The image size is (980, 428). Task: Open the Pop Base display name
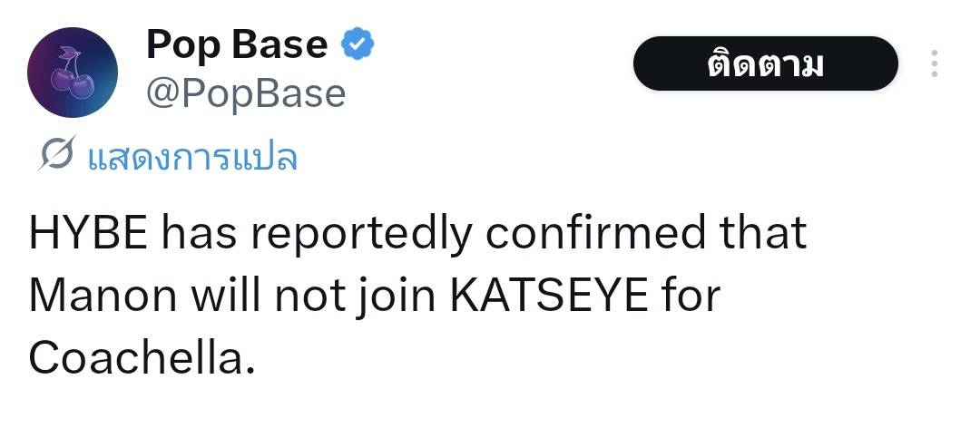237,44
